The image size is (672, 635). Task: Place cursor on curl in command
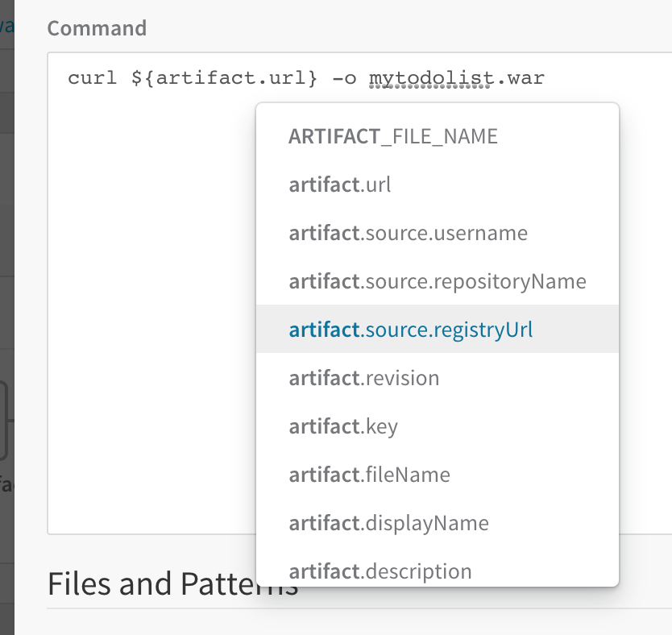[92, 78]
